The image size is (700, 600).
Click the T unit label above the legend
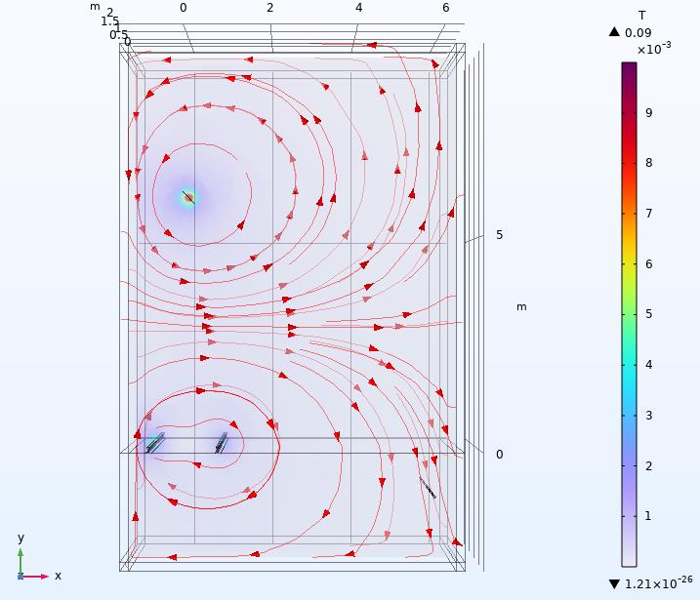coord(641,15)
